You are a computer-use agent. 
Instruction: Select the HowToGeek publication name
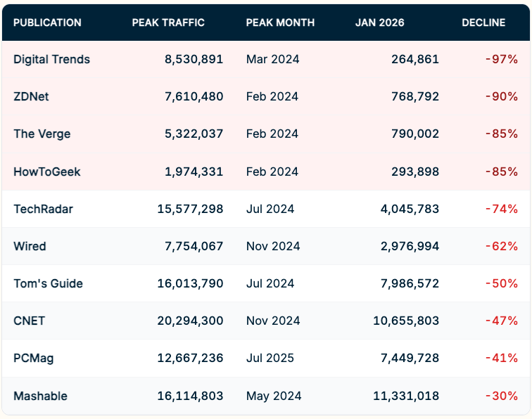click(x=46, y=172)
